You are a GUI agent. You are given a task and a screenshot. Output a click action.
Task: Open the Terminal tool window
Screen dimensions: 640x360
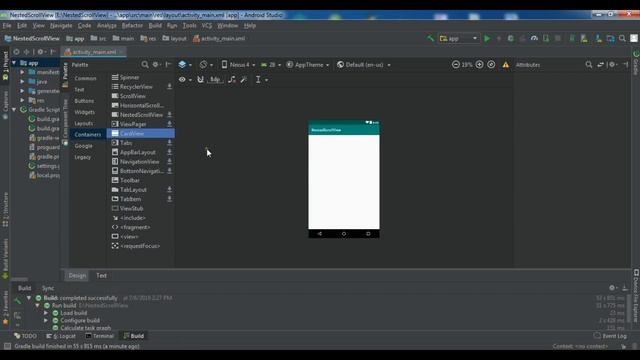pos(100,336)
